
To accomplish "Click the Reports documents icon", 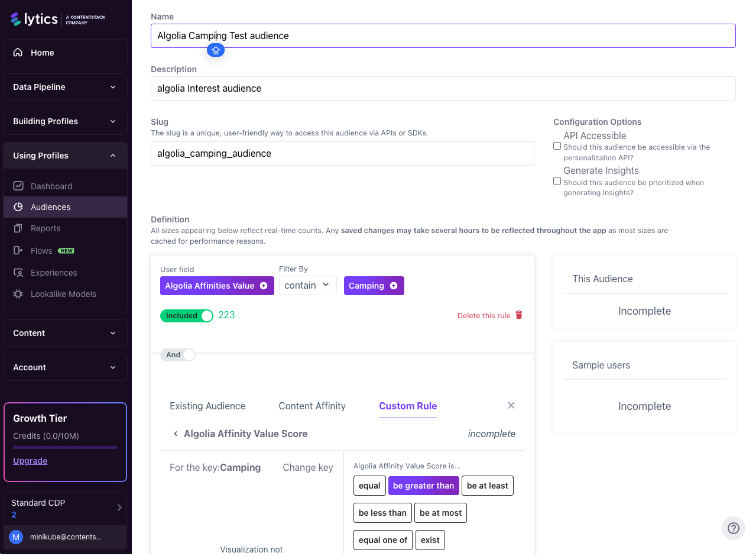I will click(18, 228).
